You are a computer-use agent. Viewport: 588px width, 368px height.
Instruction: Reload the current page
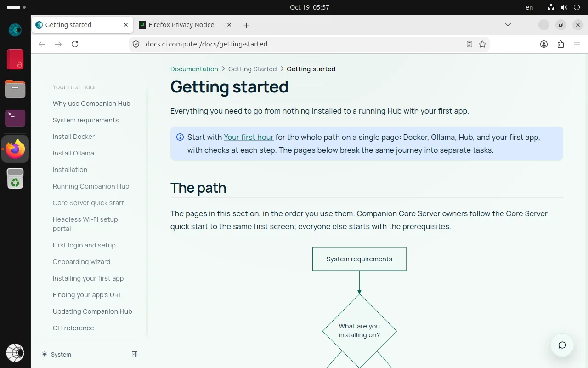(75, 44)
